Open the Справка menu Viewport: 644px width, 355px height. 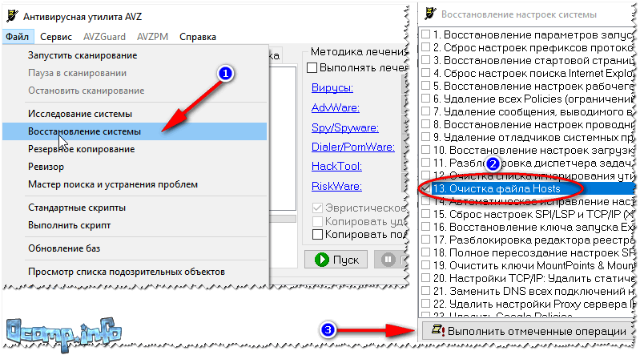point(198,37)
